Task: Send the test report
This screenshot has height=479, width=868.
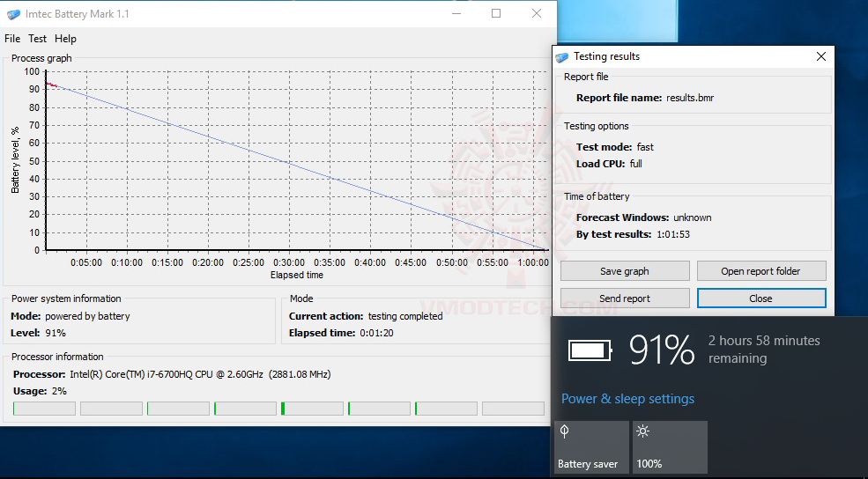Action: pyautogui.click(x=625, y=298)
